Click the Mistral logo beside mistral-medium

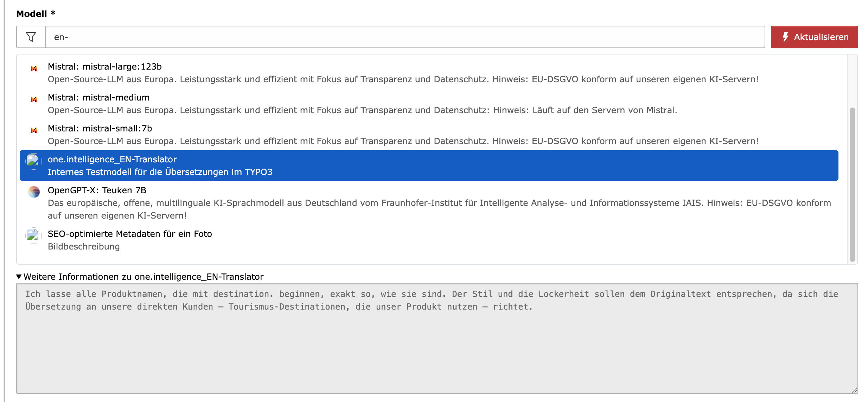pyautogui.click(x=34, y=99)
